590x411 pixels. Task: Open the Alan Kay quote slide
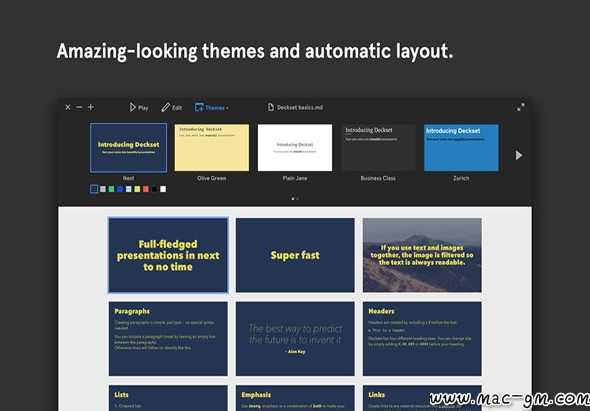(x=295, y=338)
